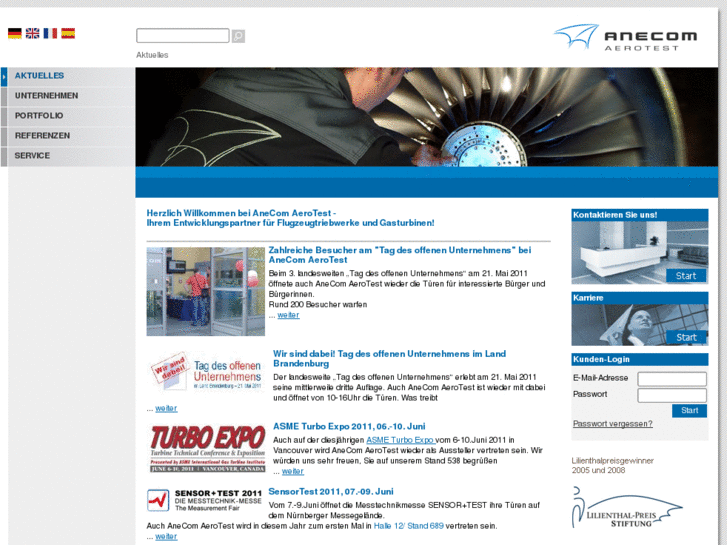727x545 pixels.
Task: Click the jet engine hero banner image
Action: click(427, 117)
